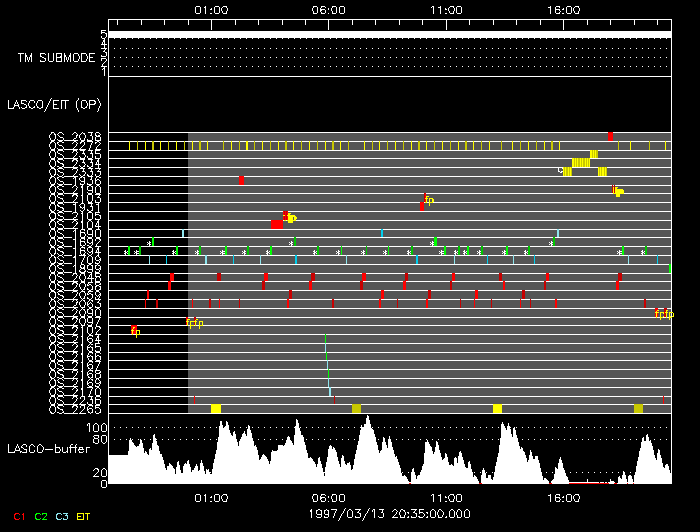
Task: Click the cyan OS_1690 marker near 16:00
Action: (558, 233)
